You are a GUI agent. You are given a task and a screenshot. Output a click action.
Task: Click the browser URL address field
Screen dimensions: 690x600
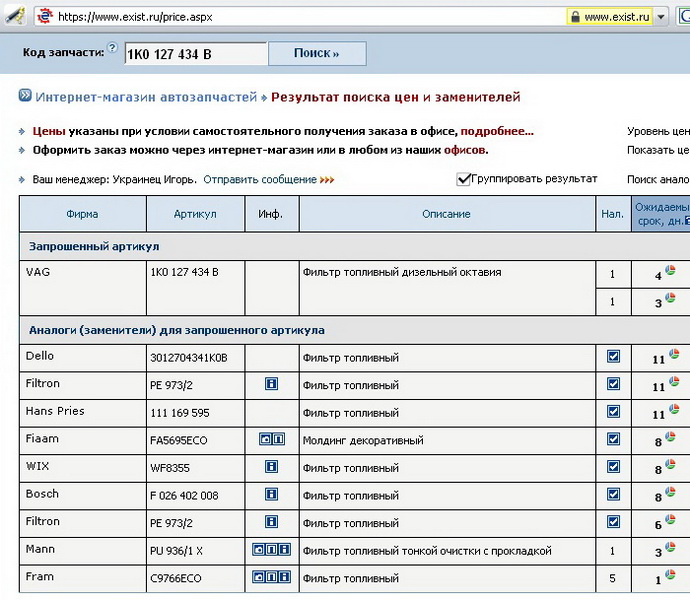pyautogui.click(x=301, y=17)
